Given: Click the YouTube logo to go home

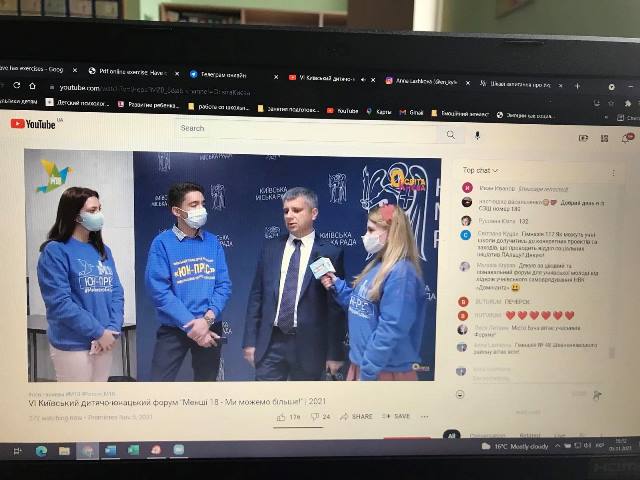Looking at the screenshot, I should point(34,124).
